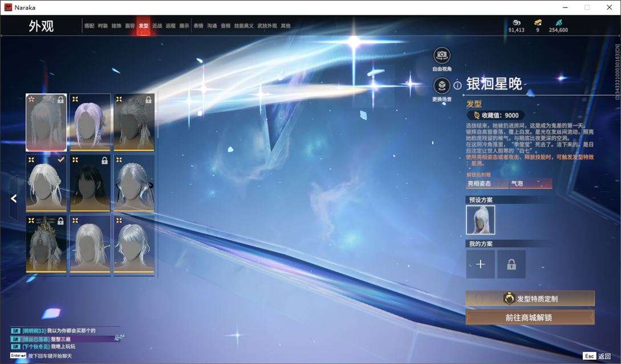
Task: Check the teal currency balance 254,600
Action: click(558, 26)
